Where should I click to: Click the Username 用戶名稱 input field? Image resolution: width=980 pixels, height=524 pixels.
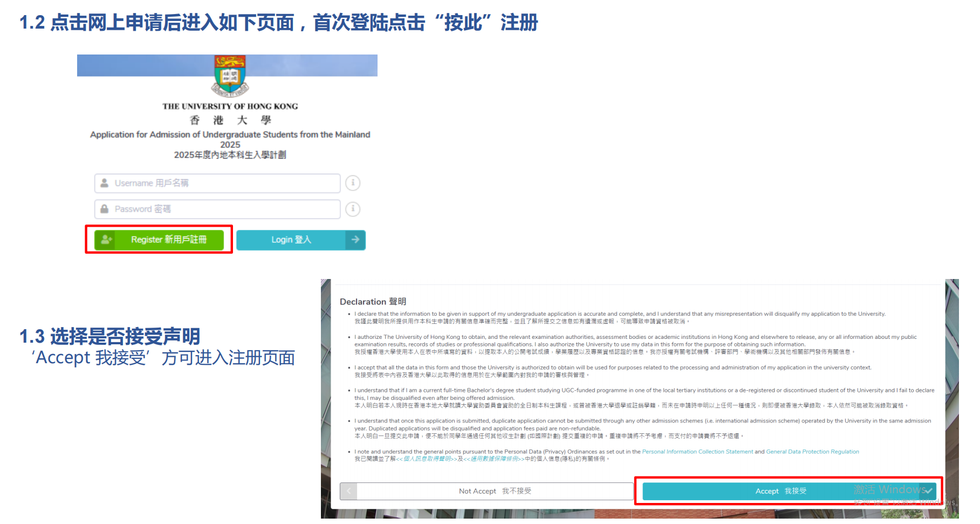(217, 183)
